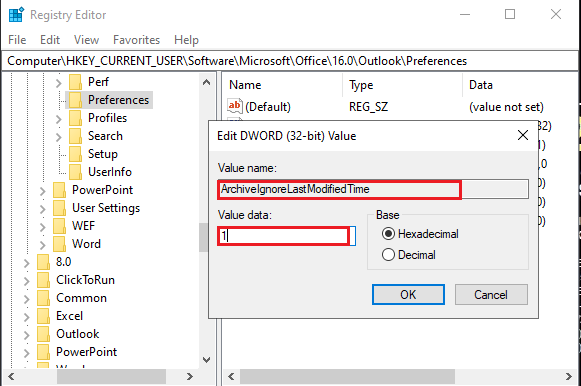Select the UserInfo folder icon
Screen dimensions: 581x386
tap(75, 172)
